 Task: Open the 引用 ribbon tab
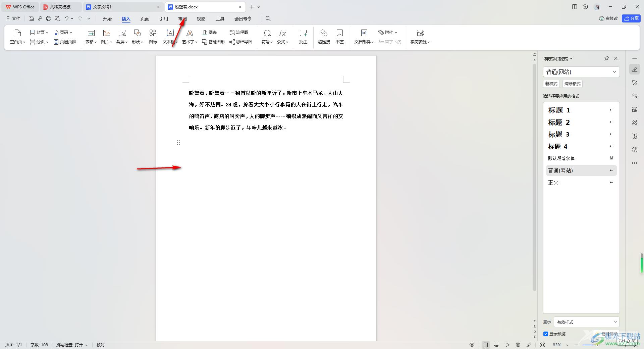click(164, 19)
